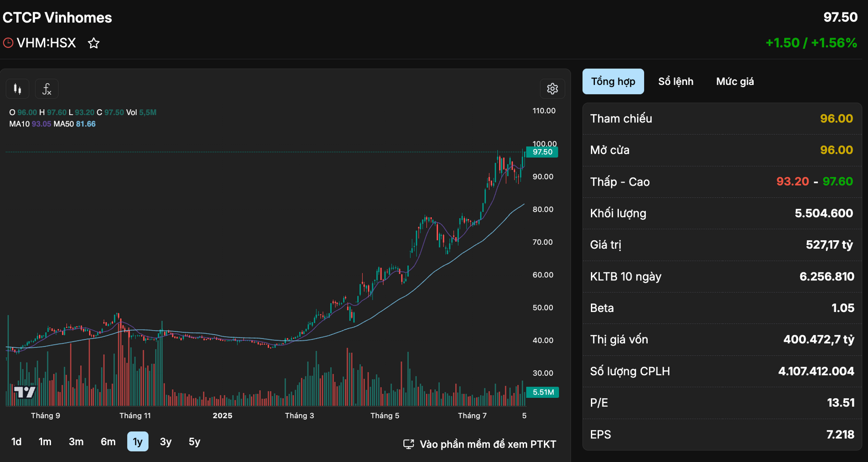The image size is (868, 462).
Task: Click the Tháng 3 date label on axis
Action: coord(299,415)
